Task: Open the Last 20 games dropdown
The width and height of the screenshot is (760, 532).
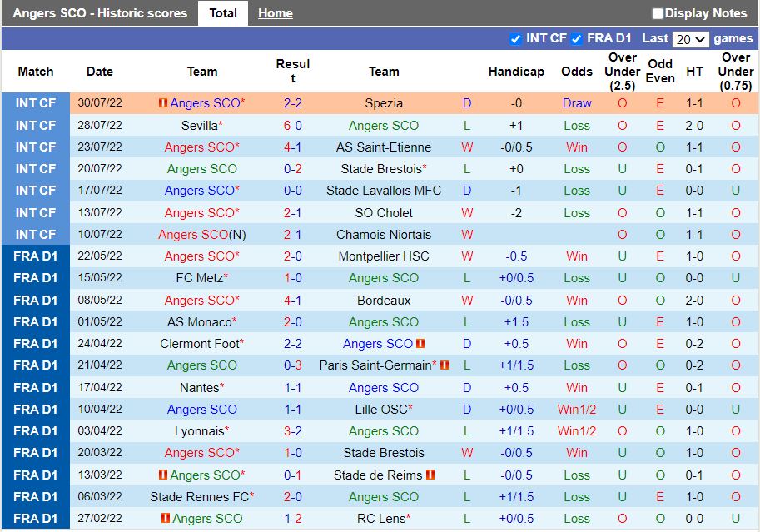Action: point(691,39)
